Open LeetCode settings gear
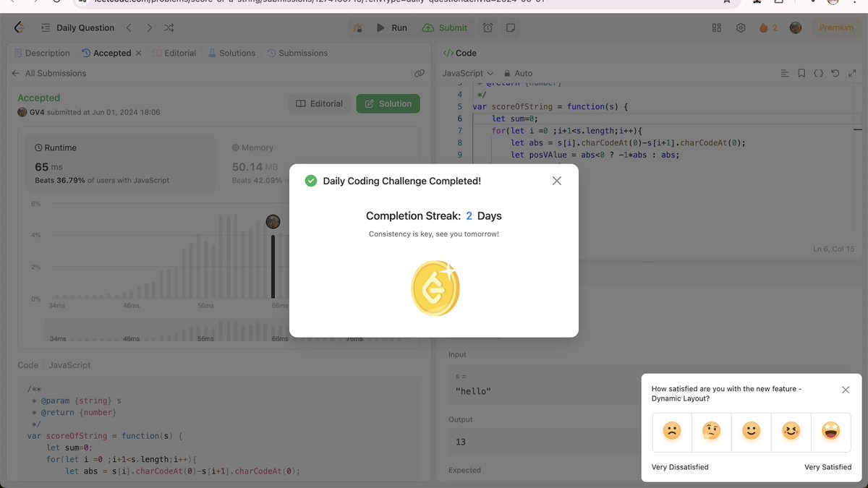This screenshot has height=488, width=868. 740,27
